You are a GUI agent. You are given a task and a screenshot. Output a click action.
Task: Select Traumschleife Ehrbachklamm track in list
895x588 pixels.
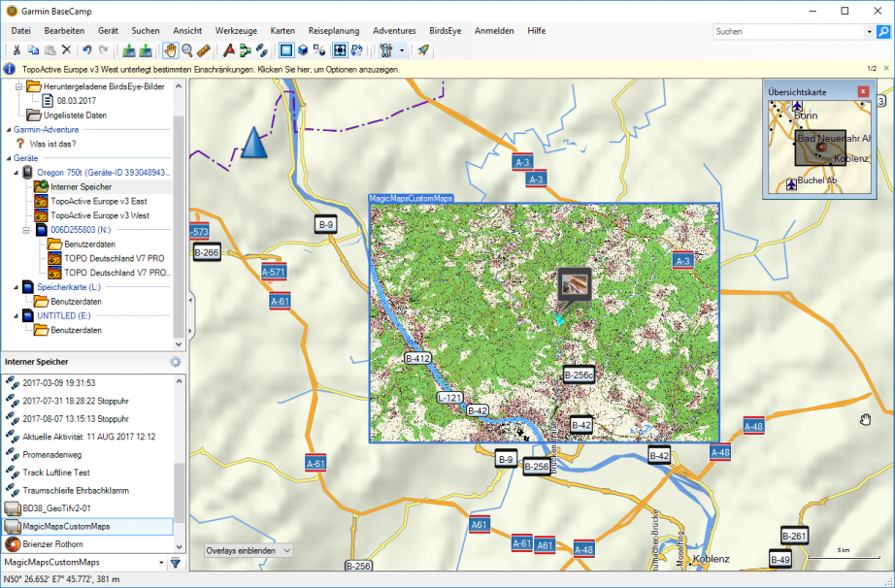76,490
